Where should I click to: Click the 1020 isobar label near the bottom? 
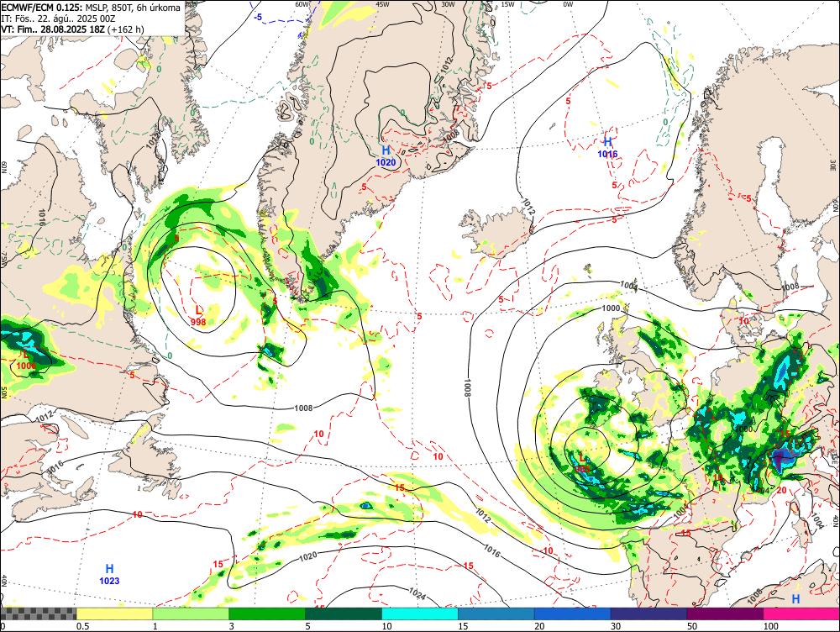click(x=308, y=557)
